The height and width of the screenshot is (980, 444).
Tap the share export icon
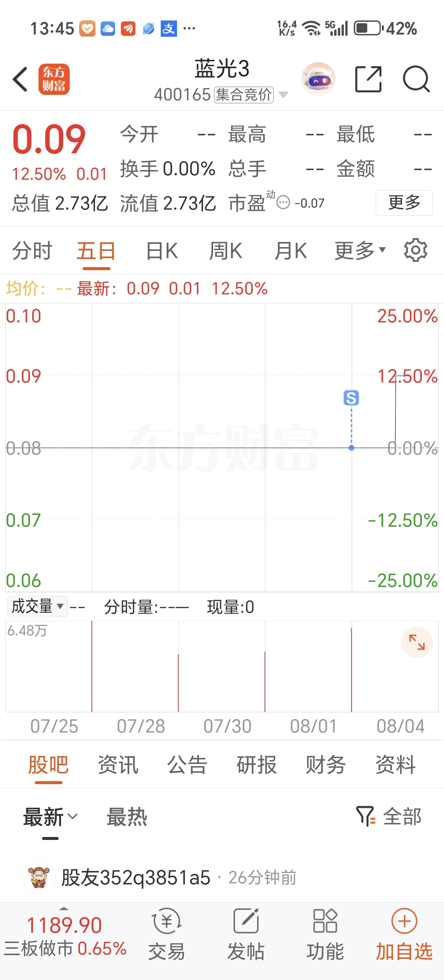[x=368, y=79]
